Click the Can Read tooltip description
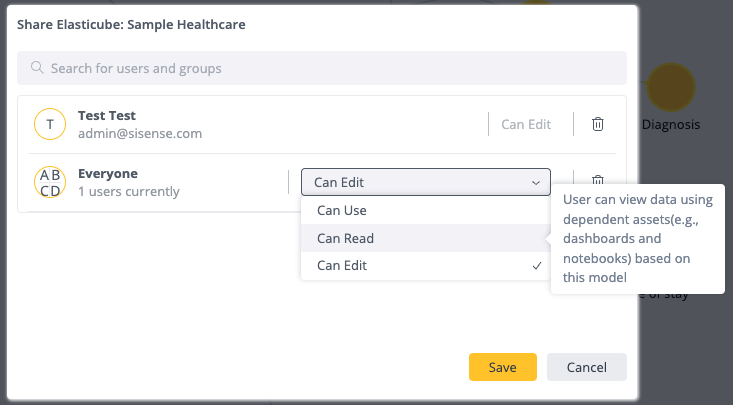Image resolution: width=733 pixels, height=405 pixels. click(638, 239)
